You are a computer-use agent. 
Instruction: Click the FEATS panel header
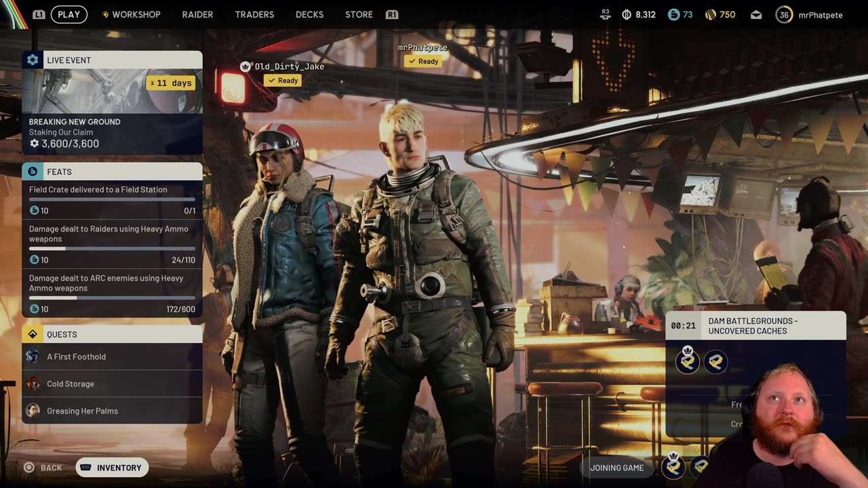pyautogui.click(x=112, y=171)
